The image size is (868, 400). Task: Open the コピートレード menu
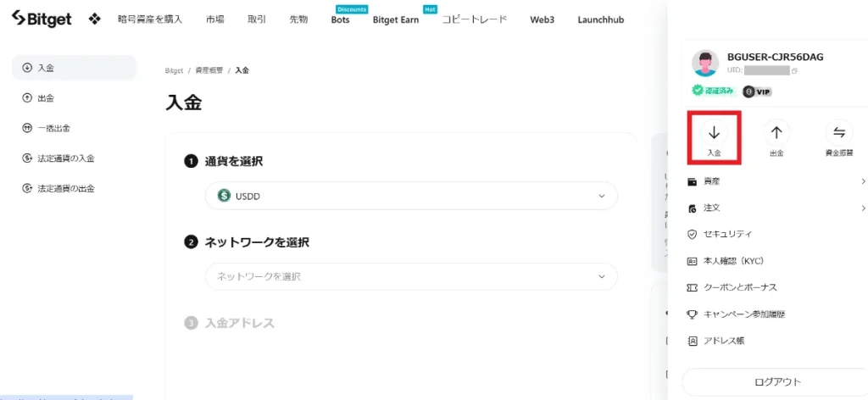(475, 19)
